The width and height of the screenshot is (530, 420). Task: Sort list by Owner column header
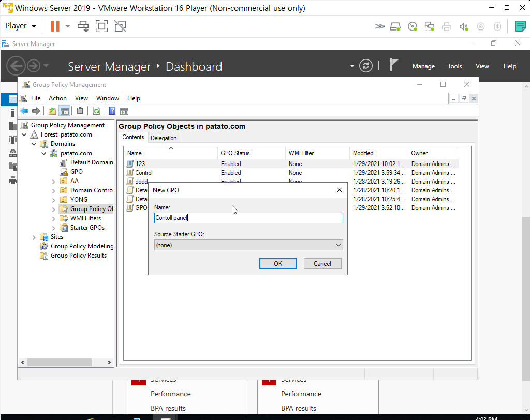[433, 153]
